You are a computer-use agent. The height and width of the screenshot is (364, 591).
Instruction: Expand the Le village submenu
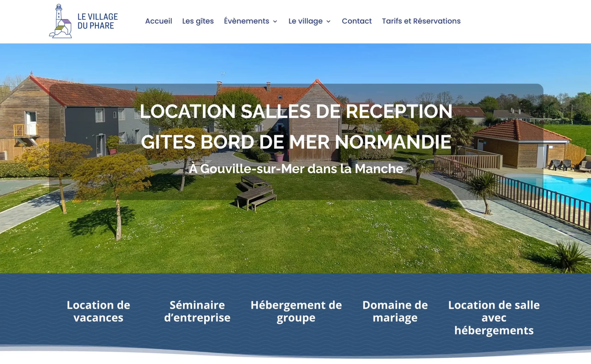305,21
